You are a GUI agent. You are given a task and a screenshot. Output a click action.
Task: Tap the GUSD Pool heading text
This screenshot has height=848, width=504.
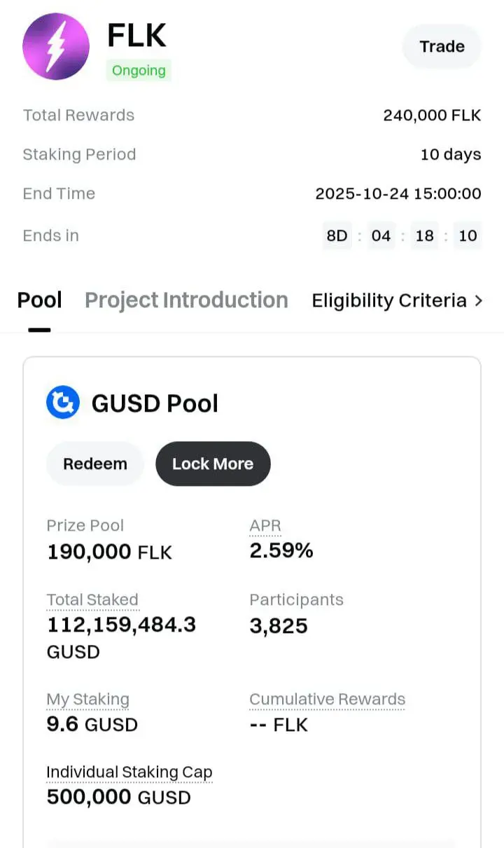coord(155,403)
